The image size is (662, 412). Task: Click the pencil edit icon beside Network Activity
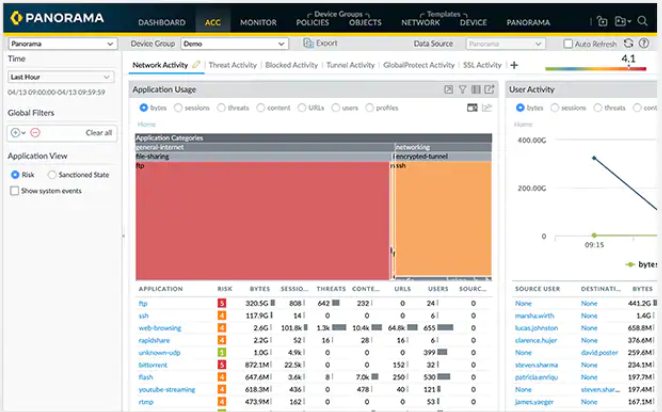click(197, 65)
